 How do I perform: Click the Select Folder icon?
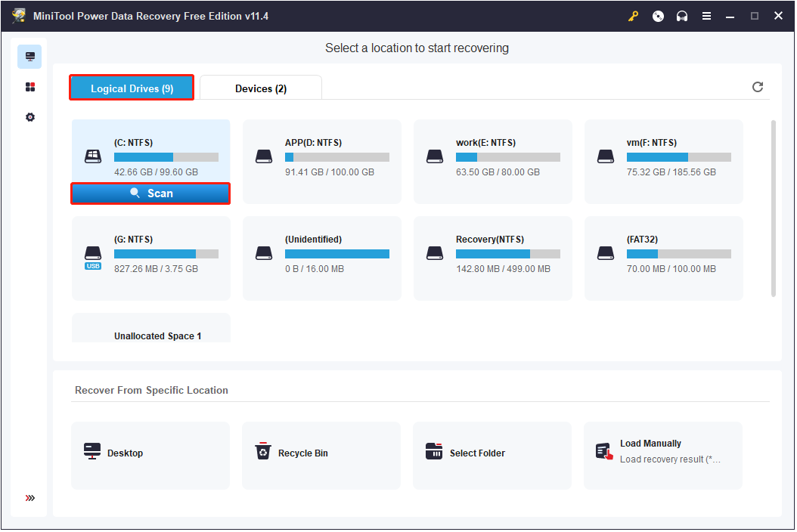tap(433, 451)
